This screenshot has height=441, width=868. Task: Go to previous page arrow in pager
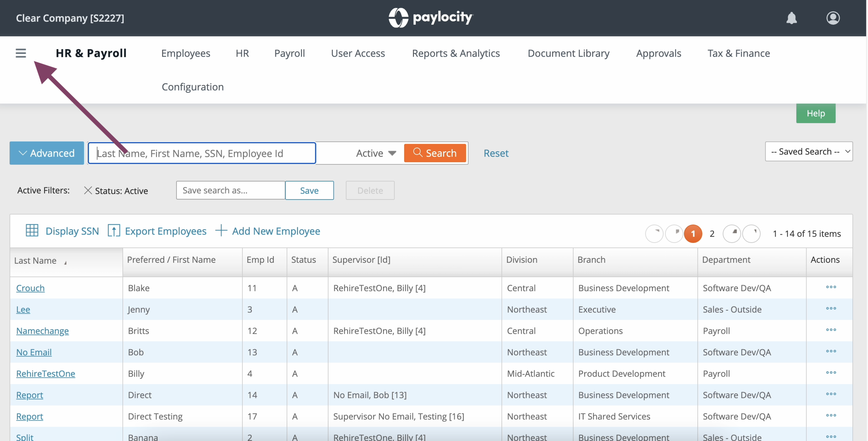click(x=674, y=233)
